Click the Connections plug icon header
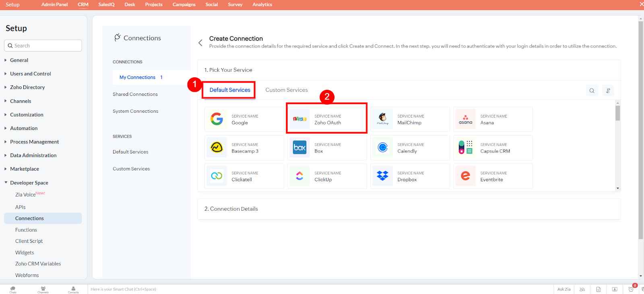 click(x=118, y=37)
